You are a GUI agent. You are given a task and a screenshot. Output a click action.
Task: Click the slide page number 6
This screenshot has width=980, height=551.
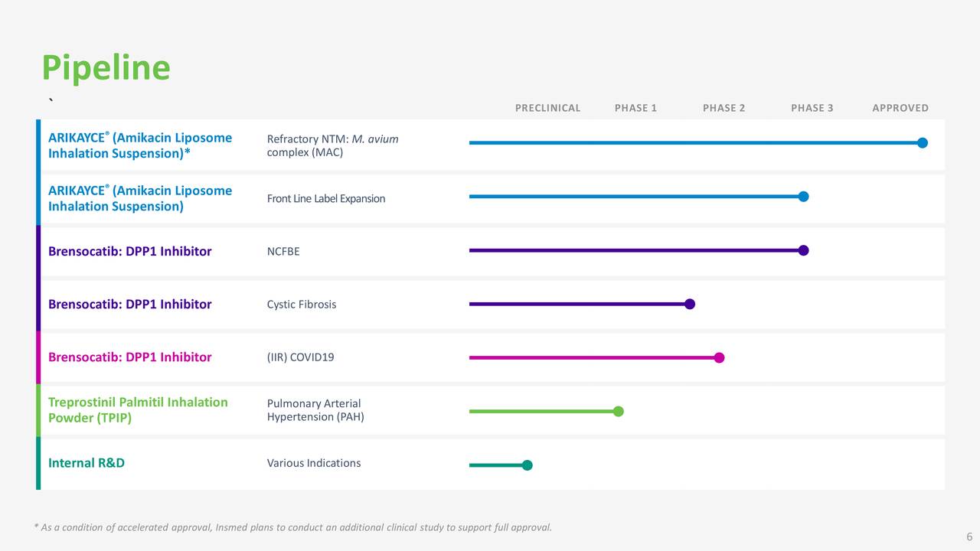[969, 536]
